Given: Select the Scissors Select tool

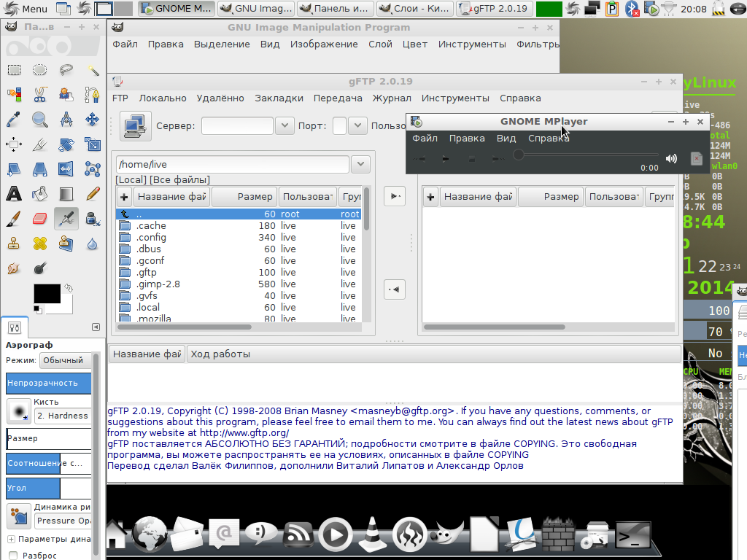Looking at the screenshot, I should coord(39,94).
